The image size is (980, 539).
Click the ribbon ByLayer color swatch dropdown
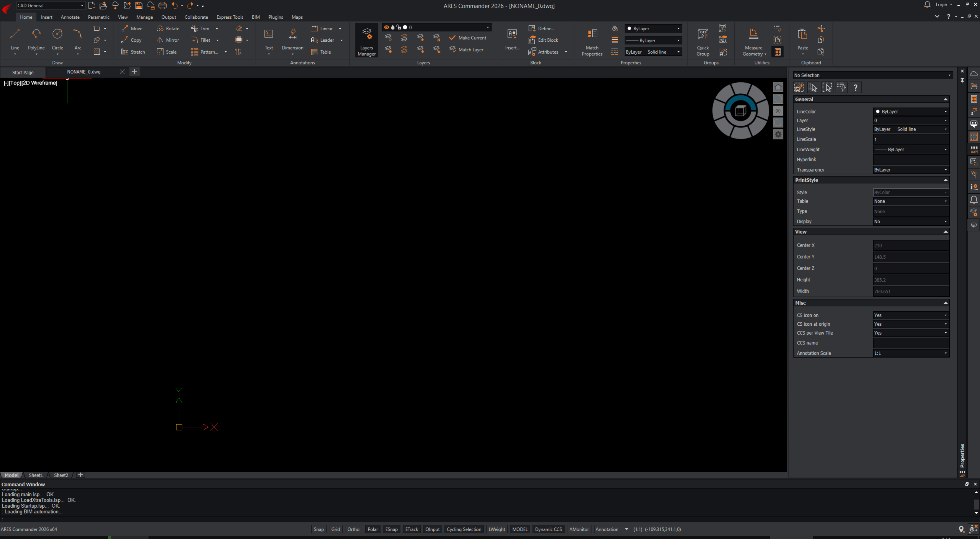coord(653,29)
